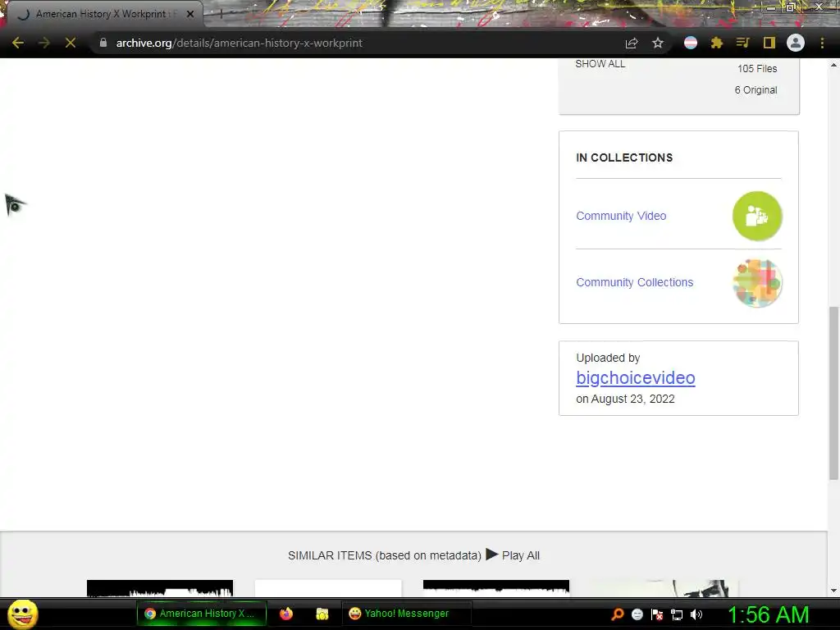Screen dimensions: 840x630
Task: Click the share page icon in address bar
Action: pos(632,43)
